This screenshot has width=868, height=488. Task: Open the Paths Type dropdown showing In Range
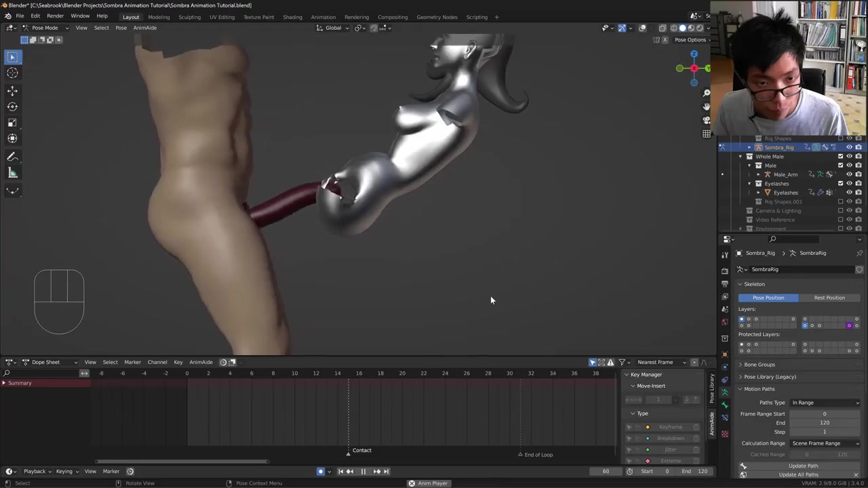point(825,403)
